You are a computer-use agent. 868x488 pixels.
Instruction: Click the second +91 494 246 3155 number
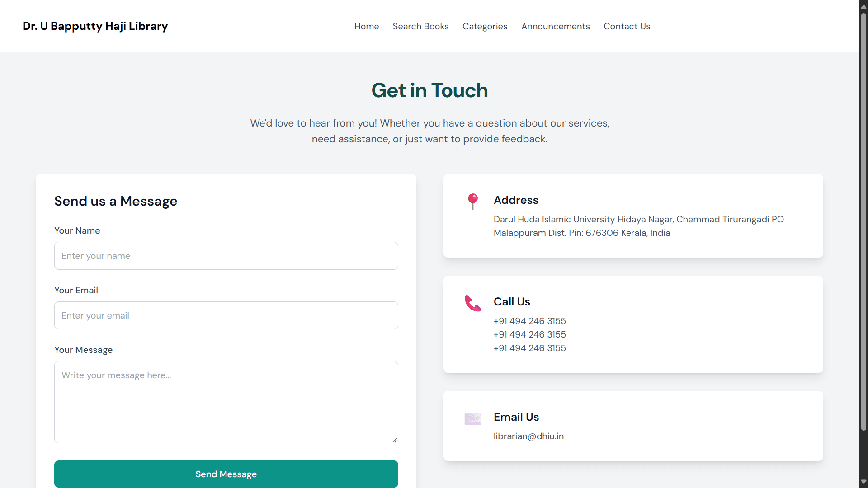[529, 334]
